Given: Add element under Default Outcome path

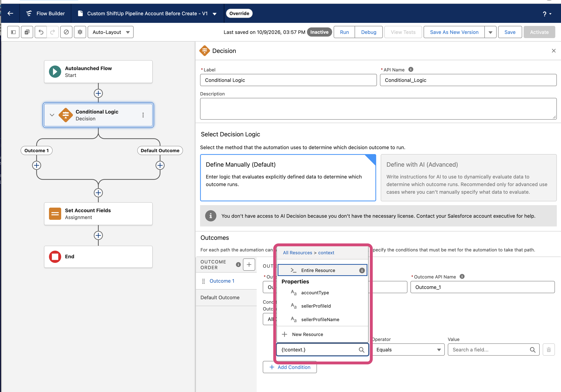Looking at the screenshot, I should click(160, 165).
